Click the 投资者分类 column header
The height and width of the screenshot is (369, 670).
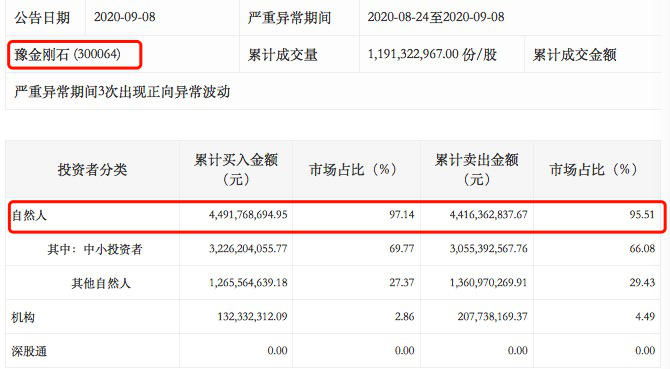[92, 170]
